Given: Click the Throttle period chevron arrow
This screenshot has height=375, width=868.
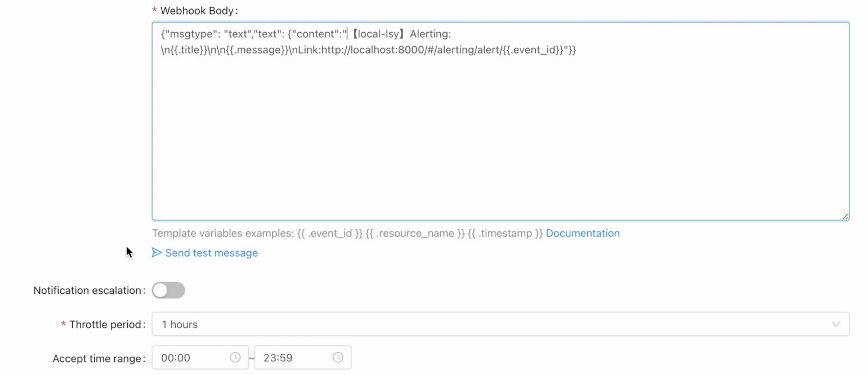Looking at the screenshot, I should coord(836,325).
